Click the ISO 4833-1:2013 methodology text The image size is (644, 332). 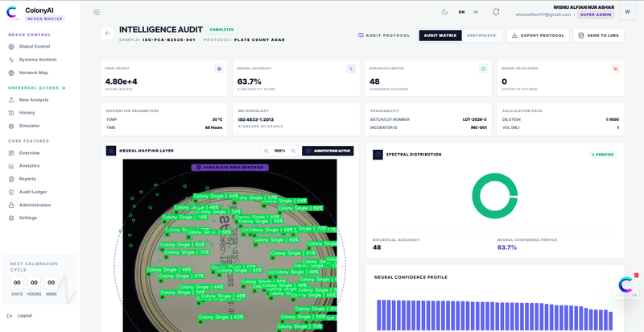pyautogui.click(x=256, y=119)
